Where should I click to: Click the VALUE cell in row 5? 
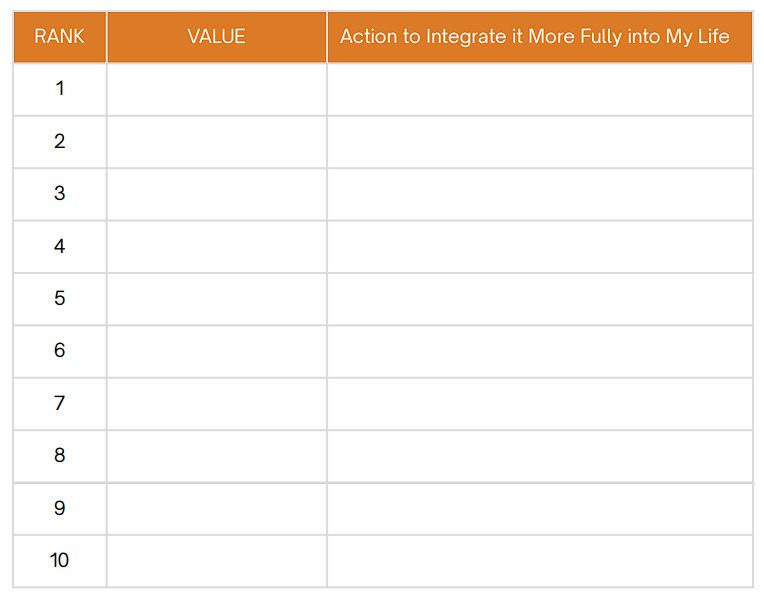[x=216, y=299]
